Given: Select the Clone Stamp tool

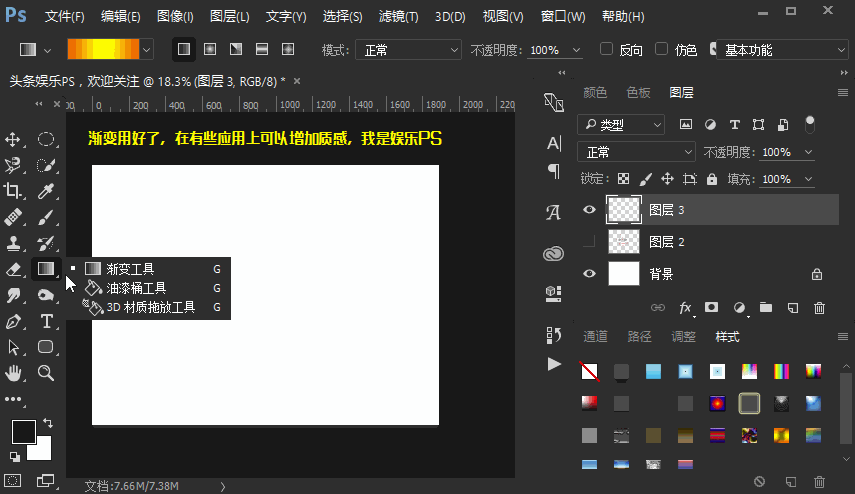Looking at the screenshot, I should (x=13, y=243).
